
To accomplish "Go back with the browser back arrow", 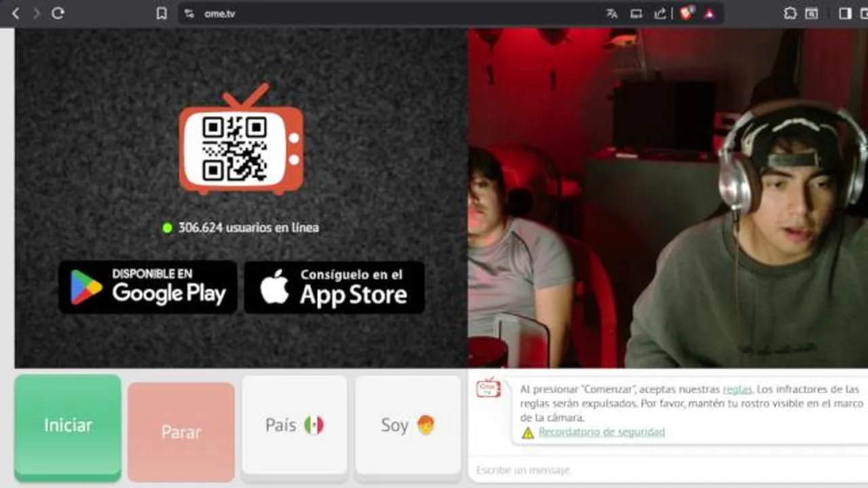I will (16, 14).
